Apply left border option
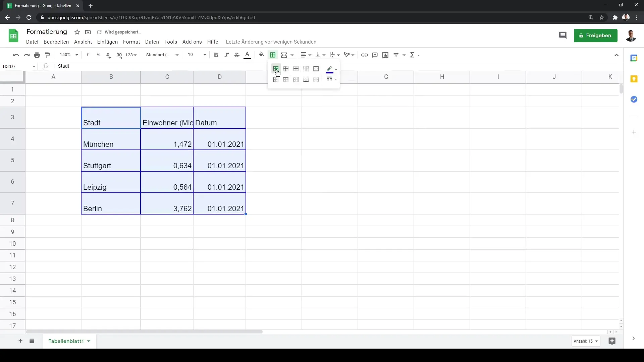The height and width of the screenshot is (362, 644). click(276, 79)
